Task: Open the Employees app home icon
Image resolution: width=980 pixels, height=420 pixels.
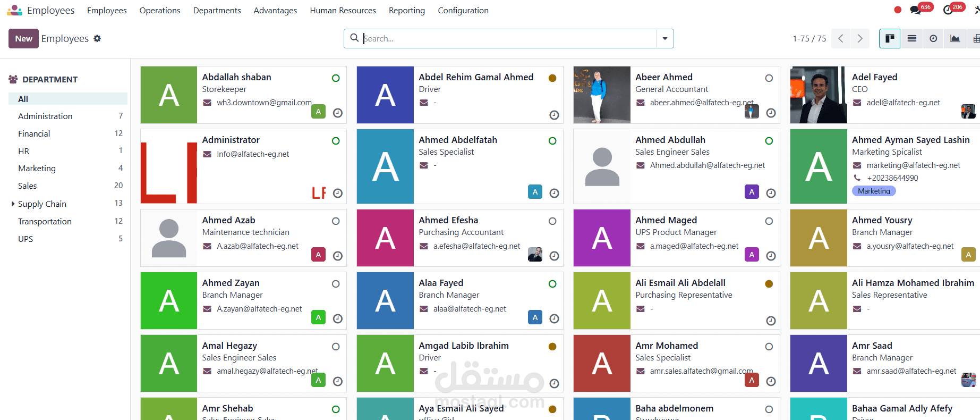Action: [14, 10]
